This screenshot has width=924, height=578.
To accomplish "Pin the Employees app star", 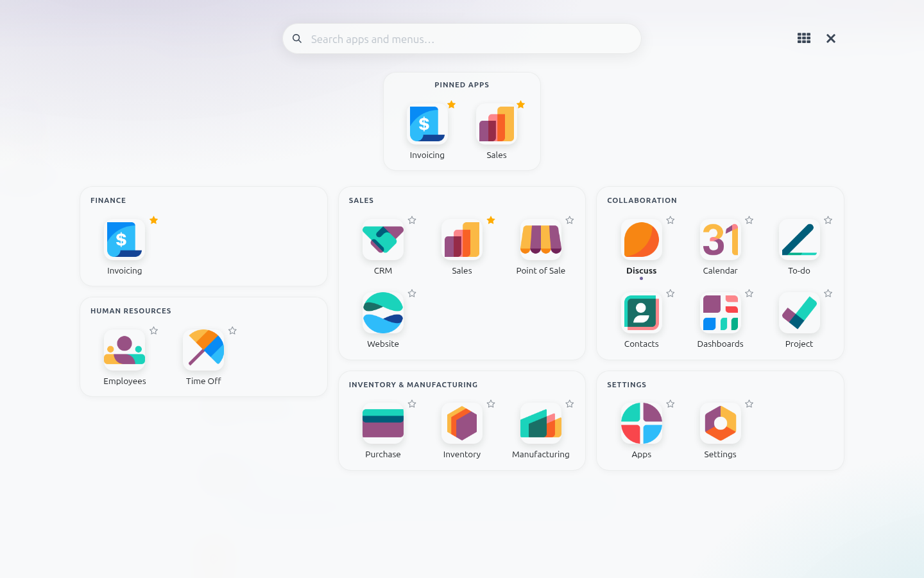I will pyautogui.click(x=153, y=331).
